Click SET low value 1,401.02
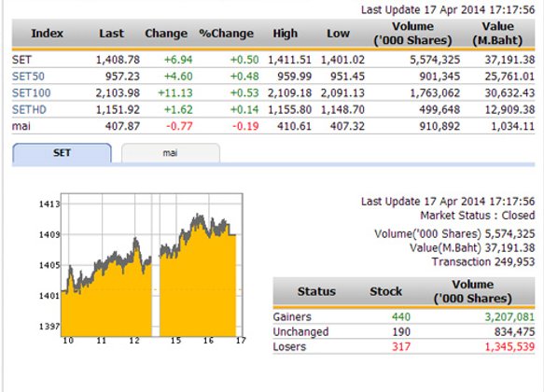 pos(342,60)
